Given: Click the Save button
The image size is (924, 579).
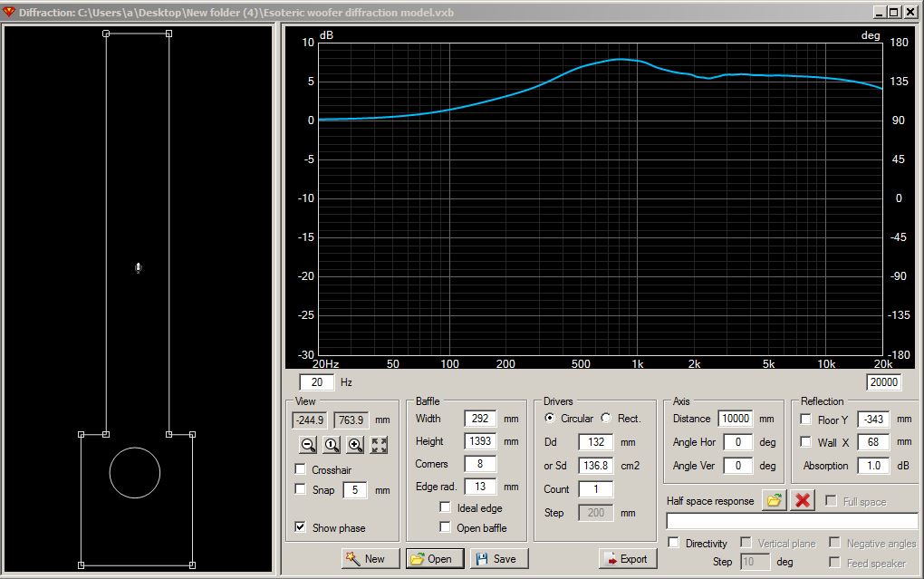Looking at the screenshot, I should pos(499,559).
